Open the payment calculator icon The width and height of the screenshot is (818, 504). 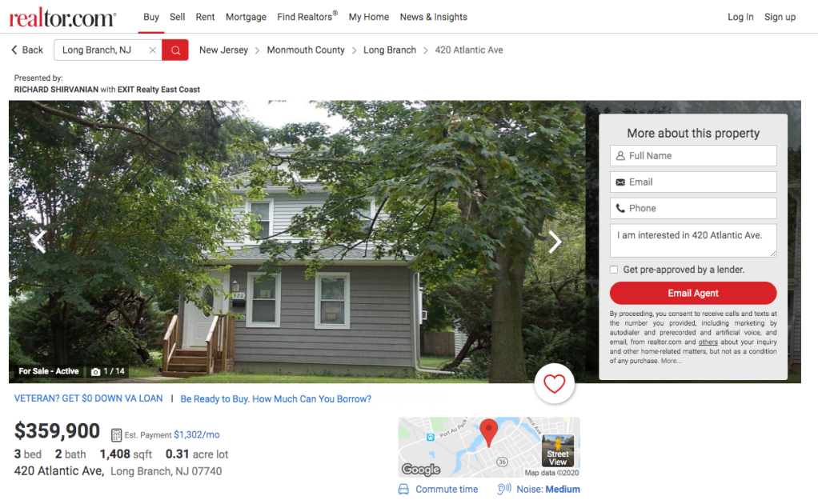pyautogui.click(x=116, y=434)
